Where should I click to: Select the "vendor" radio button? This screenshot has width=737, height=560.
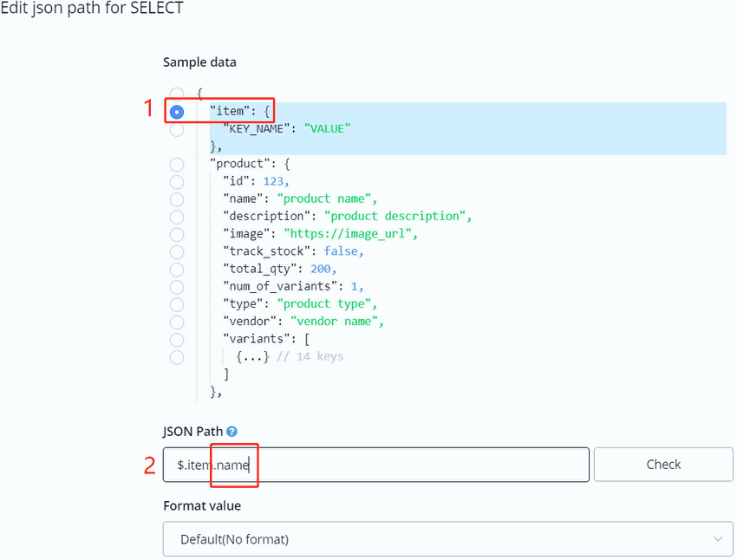(177, 322)
